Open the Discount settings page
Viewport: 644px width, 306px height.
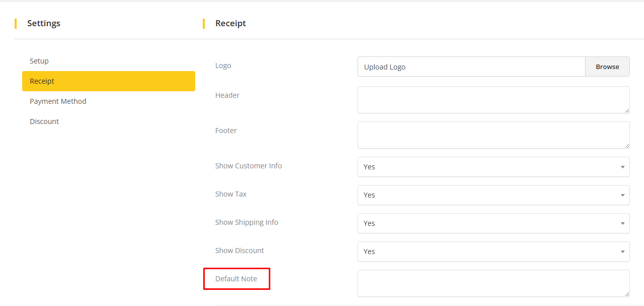pyautogui.click(x=44, y=121)
